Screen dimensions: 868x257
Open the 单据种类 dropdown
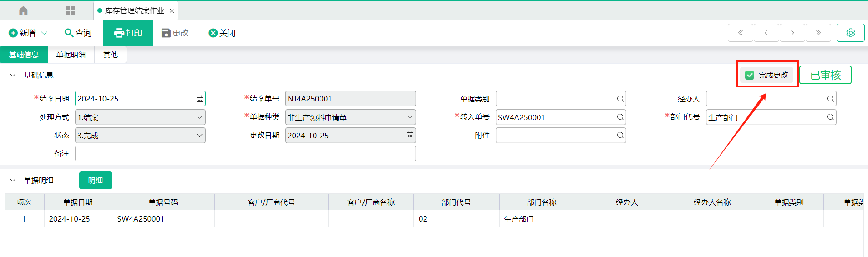(x=409, y=117)
